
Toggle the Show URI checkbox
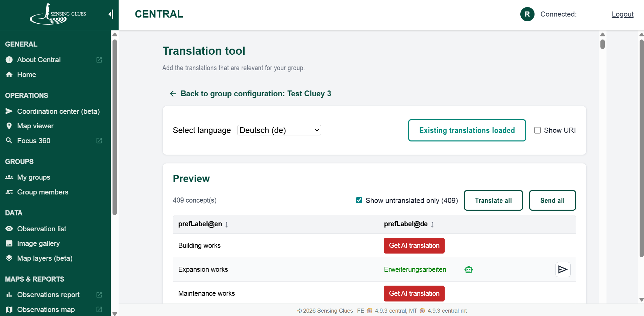[538, 130]
